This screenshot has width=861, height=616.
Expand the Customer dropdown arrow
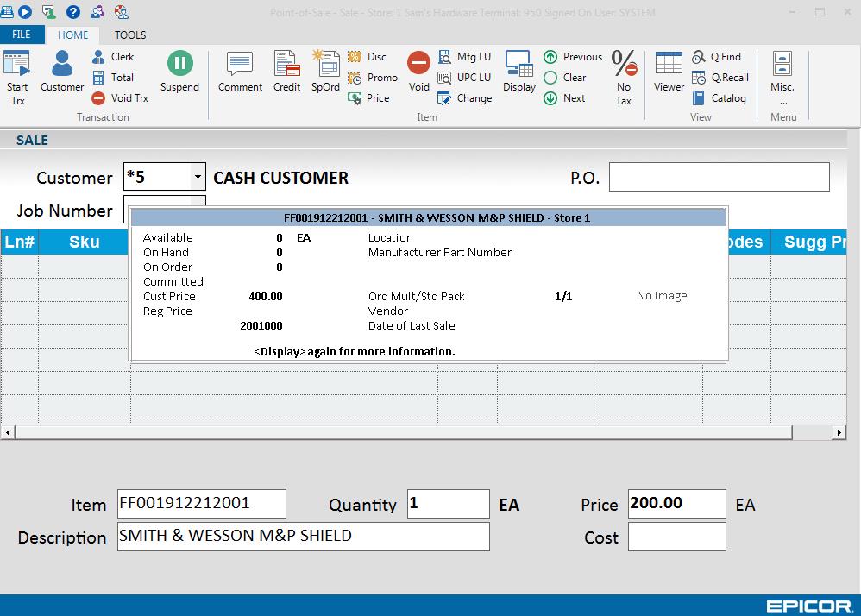[198, 178]
